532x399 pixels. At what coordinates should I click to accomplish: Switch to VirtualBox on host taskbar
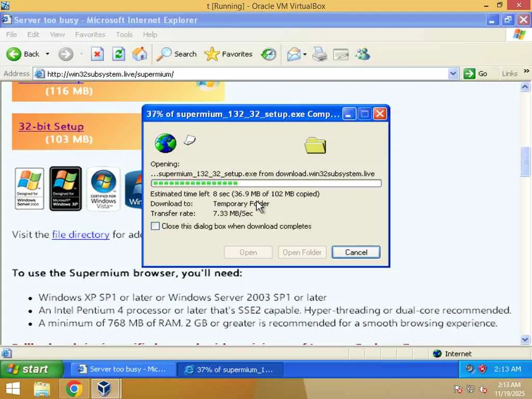point(104,389)
